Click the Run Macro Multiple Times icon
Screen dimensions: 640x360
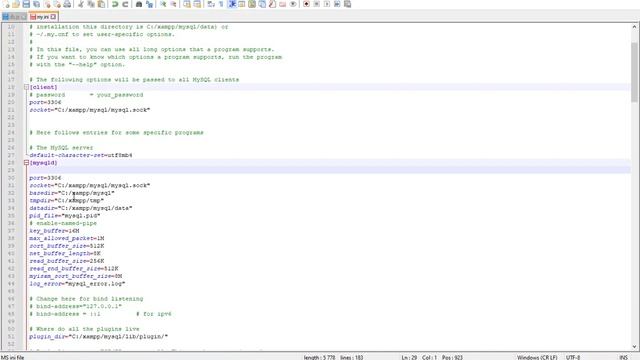(337, 4)
